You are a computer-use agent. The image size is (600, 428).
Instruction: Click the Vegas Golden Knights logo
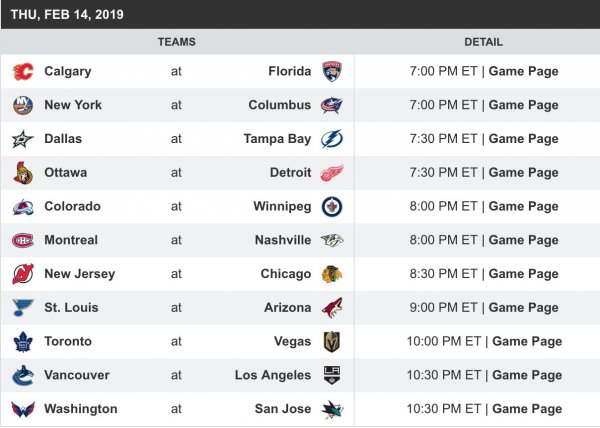pyautogui.click(x=331, y=342)
